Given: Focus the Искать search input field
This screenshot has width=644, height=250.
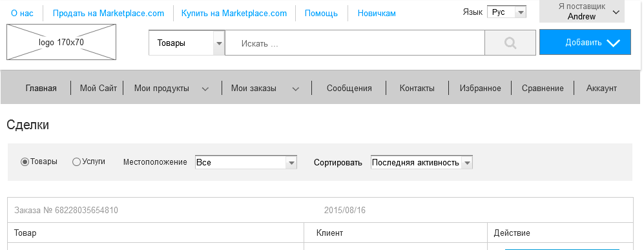Looking at the screenshot, I should click(x=355, y=43).
